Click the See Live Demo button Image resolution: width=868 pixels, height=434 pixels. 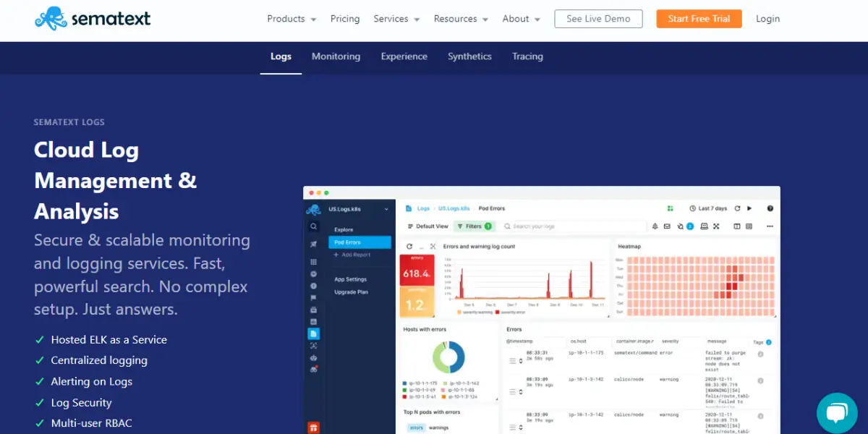598,19
